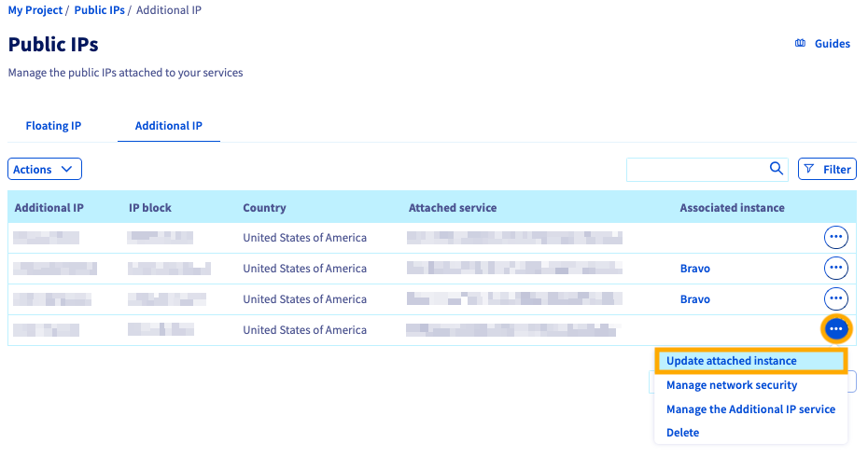Choose Manage network security
This screenshot has height=457, width=868.
tap(732, 385)
